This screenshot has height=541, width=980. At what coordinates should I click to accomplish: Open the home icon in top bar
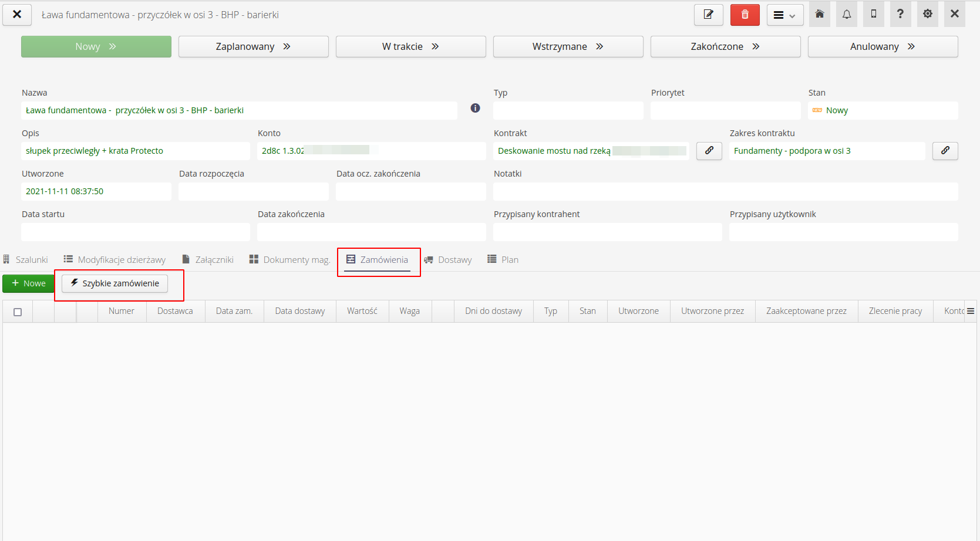point(820,14)
